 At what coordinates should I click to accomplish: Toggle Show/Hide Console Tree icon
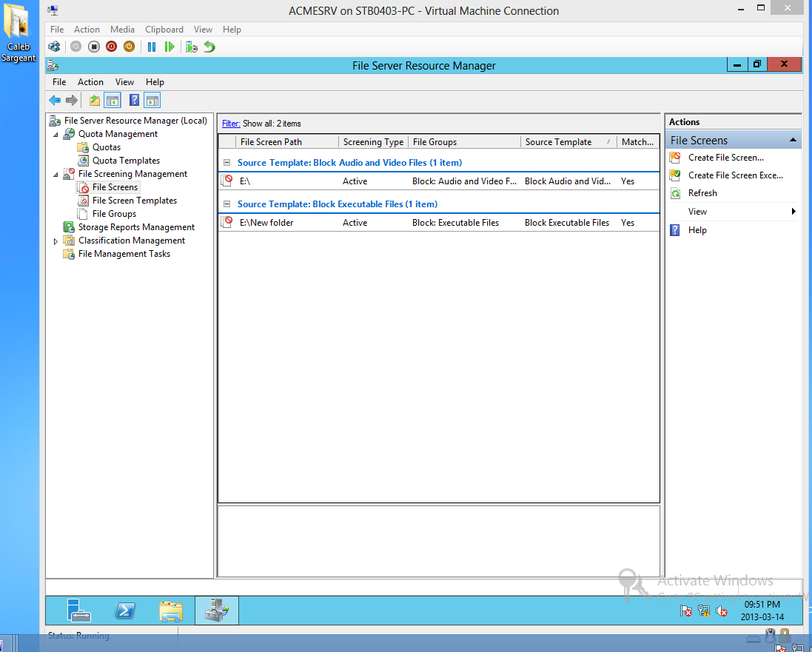(x=113, y=100)
